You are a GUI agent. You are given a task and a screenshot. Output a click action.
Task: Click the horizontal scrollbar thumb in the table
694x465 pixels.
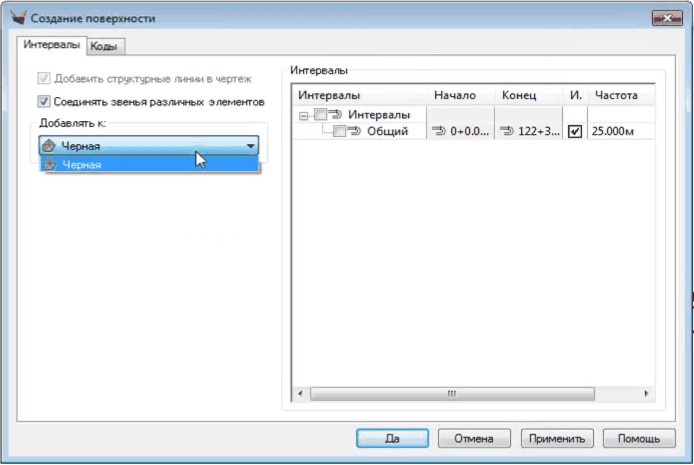point(451,394)
